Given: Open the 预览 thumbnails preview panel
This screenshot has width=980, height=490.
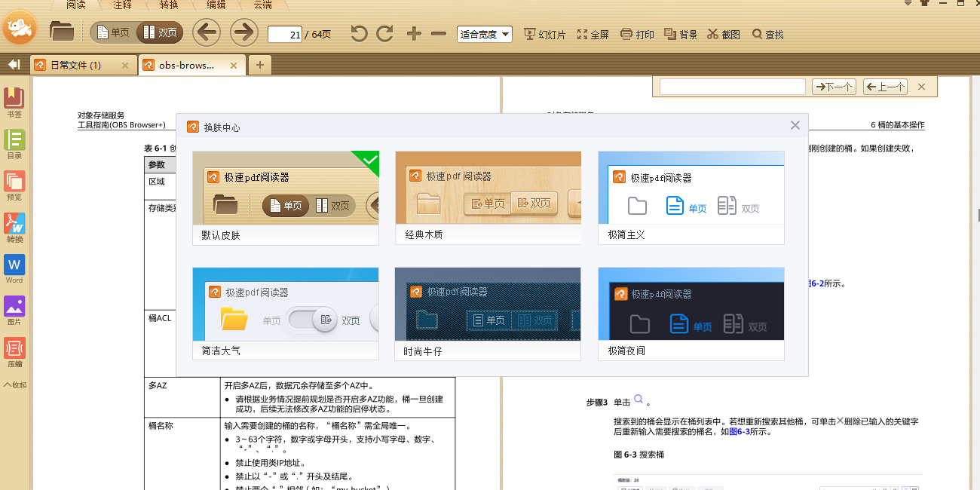Looking at the screenshot, I should (14, 185).
